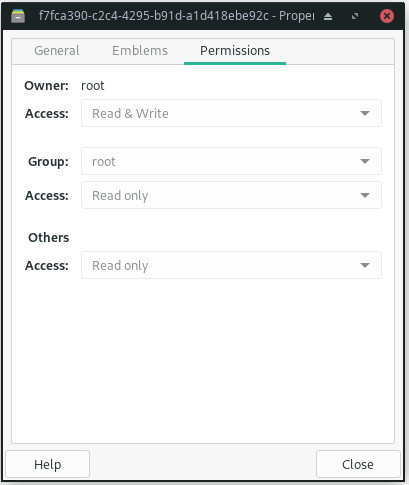The height and width of the screenshot is (485, 409).
Task: Click the Group root dropdown arrow
Action: pyautogui.click(x=365, y=161)
